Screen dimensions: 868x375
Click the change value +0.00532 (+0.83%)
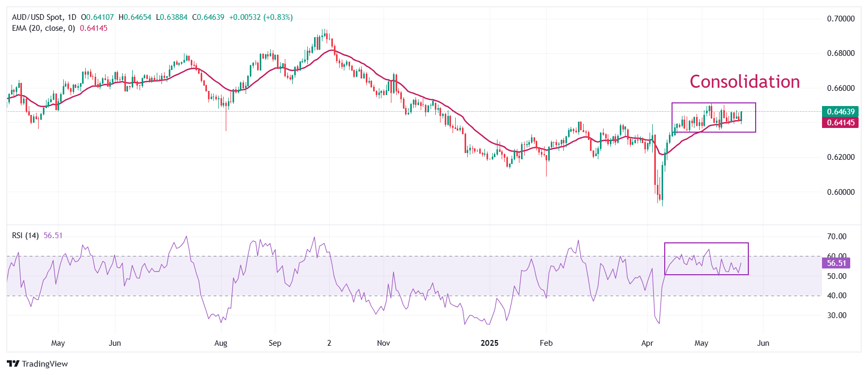[261, 17]
